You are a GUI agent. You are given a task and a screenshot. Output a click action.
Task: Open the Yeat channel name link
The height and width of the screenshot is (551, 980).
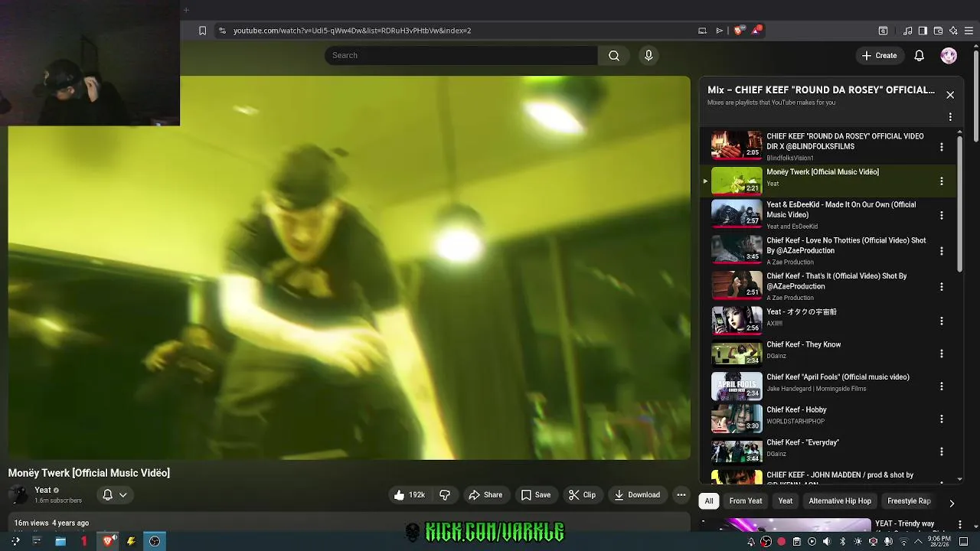click(x=43, y=491)
